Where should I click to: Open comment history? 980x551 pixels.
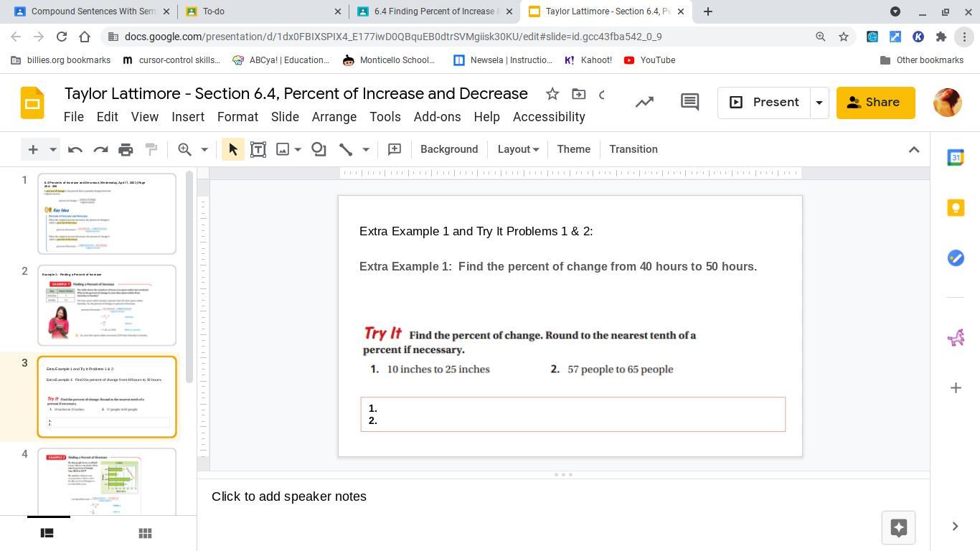coord(689,103)
